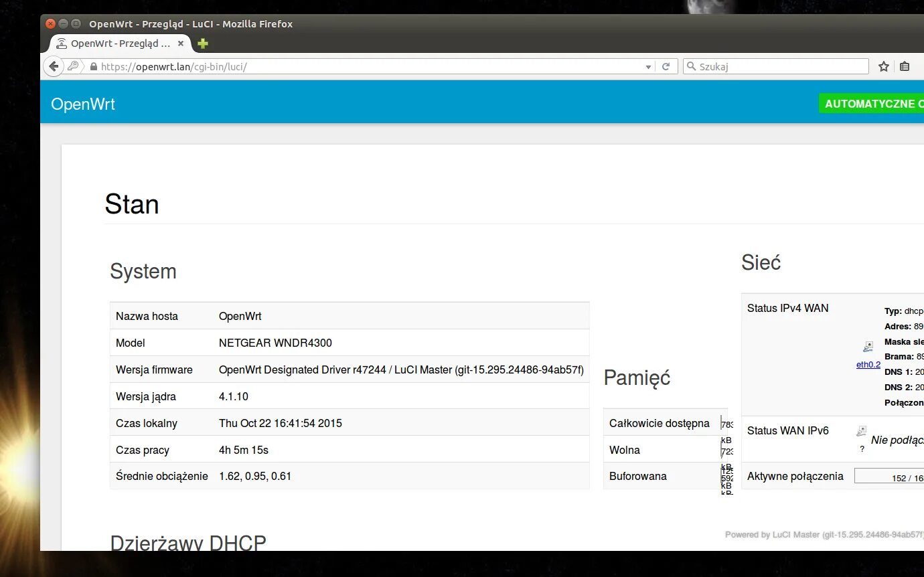The image size is (924, 577).
Task: Maximize the Firefox window
Action: [x=76, y=24]
